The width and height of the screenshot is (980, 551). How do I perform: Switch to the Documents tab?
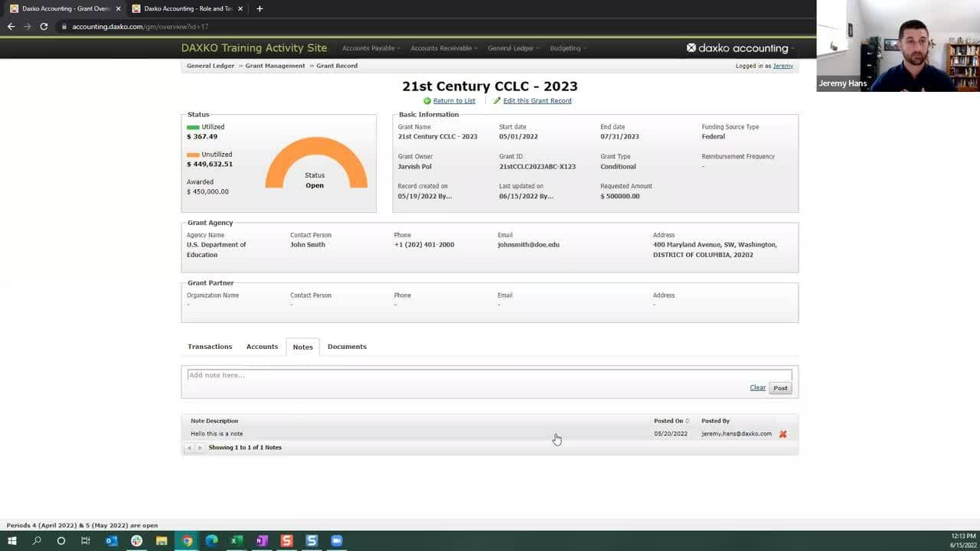(347, 347)
